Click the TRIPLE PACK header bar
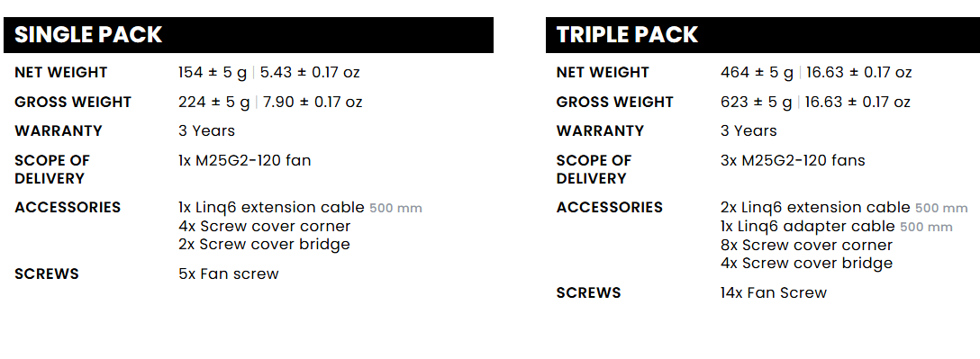Screen dimensions: 980x359 point(763,35)
